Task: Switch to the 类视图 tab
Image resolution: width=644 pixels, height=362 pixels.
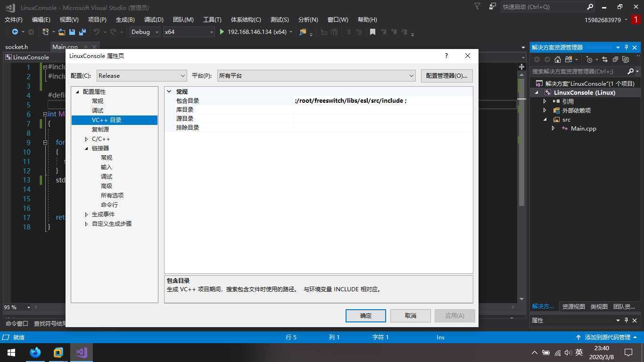Action: point(599,306)
